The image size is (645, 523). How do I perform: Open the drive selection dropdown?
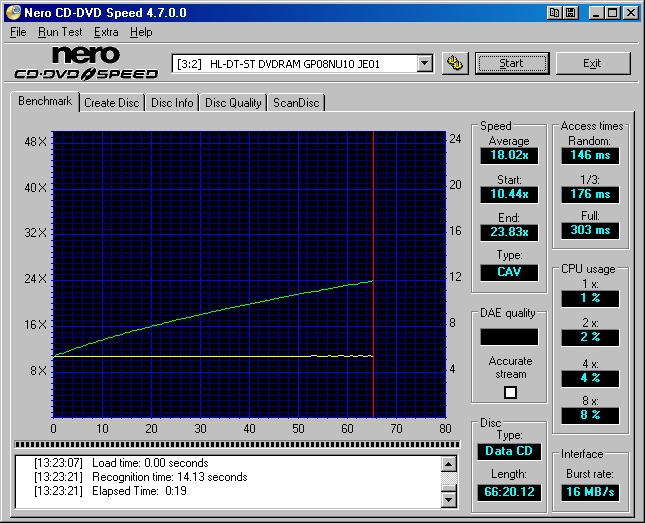click(425, 64)
